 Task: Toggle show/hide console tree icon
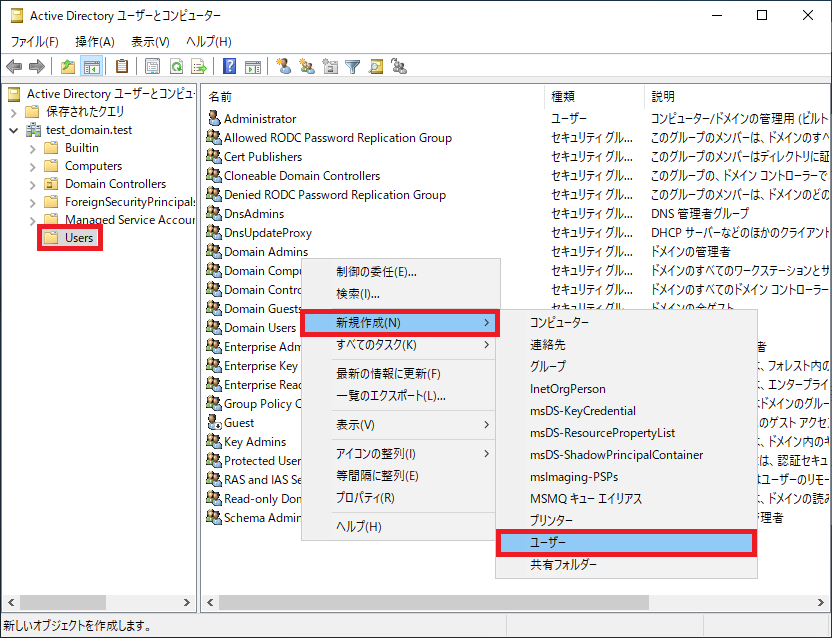91,67
